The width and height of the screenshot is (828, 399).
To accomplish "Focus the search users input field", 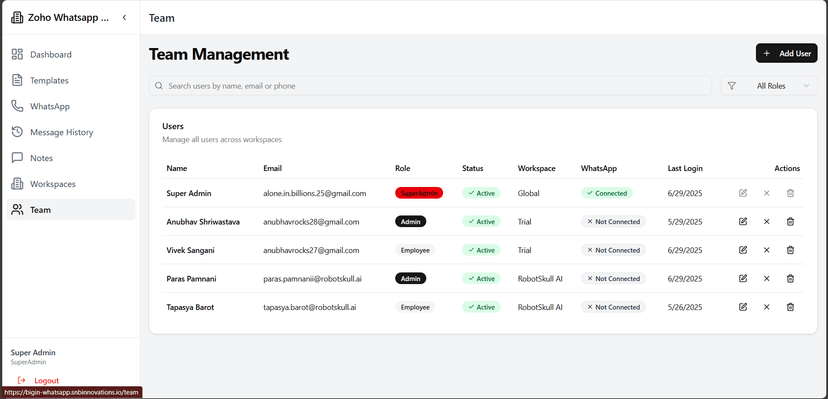I will click(x=430, y=86).
